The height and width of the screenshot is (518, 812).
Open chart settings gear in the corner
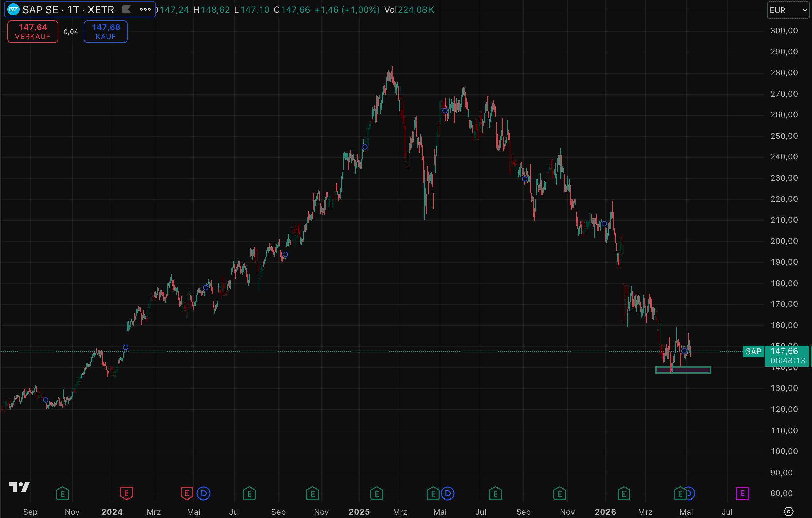[x=788, y=512]
